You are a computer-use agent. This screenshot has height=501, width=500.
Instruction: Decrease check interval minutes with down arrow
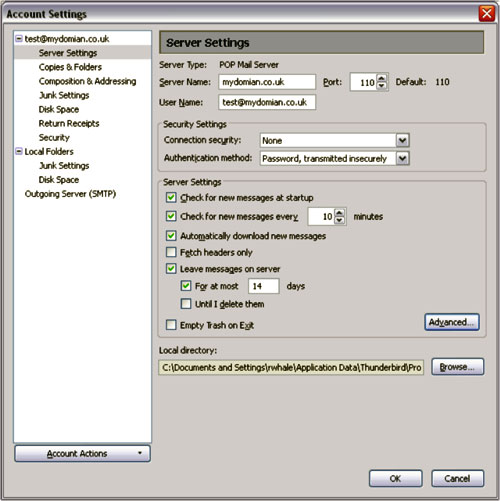tap(339, 220)
